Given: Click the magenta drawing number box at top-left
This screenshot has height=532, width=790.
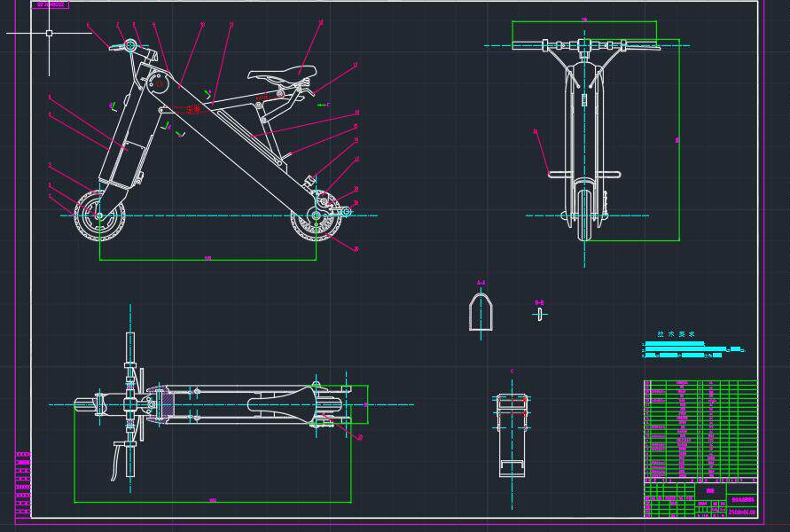Looking at the screenshot, I should point(51,4).
